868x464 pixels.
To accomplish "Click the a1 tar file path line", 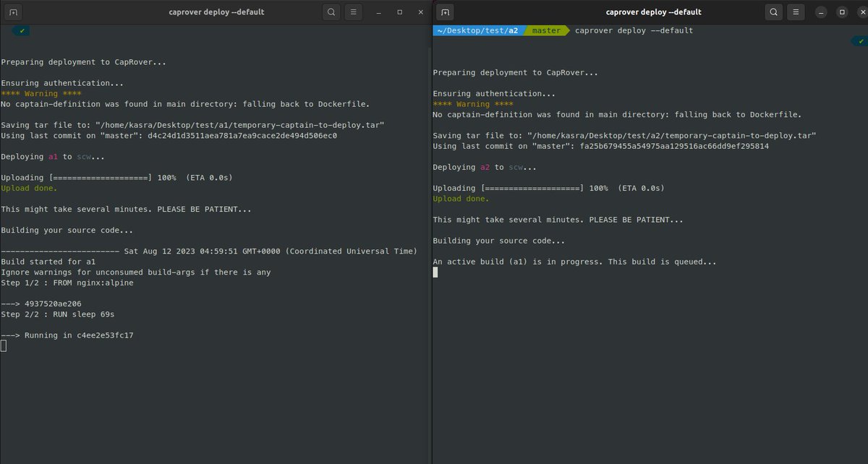I will pos(192,126).
